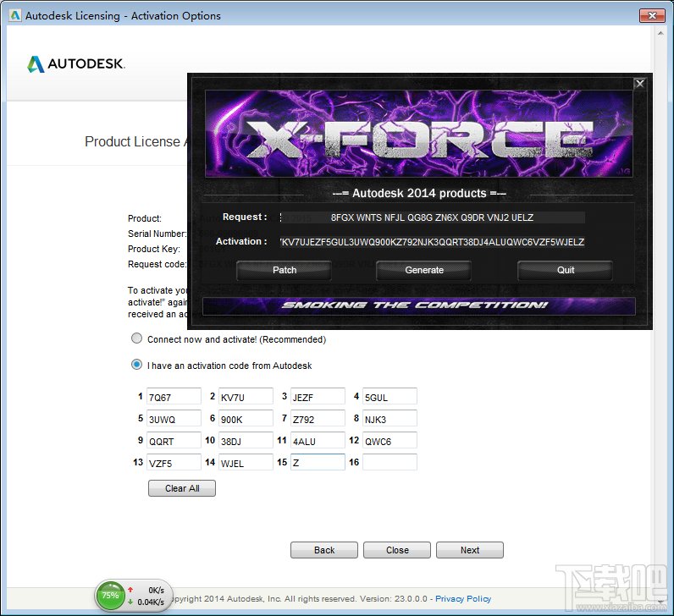The image size is (674, 616).
Task: Click activation field 2 containing KV7U
Action: click(x=246, y=397)
